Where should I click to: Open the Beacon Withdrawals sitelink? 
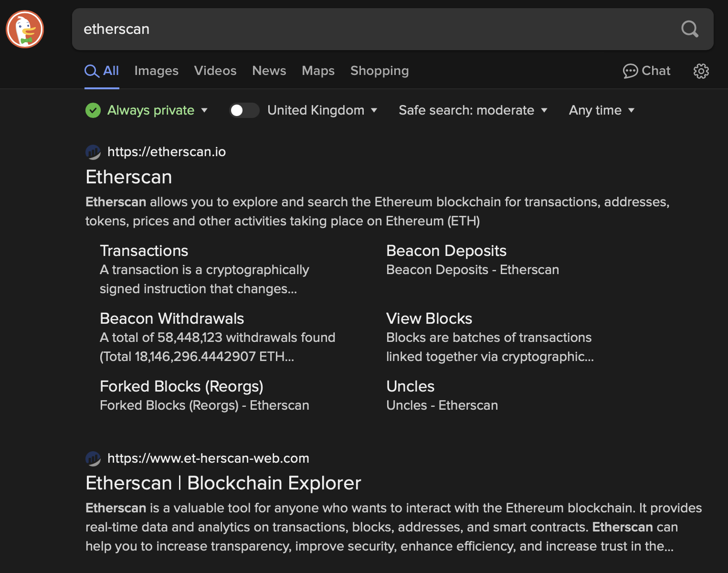coord(172,318)
